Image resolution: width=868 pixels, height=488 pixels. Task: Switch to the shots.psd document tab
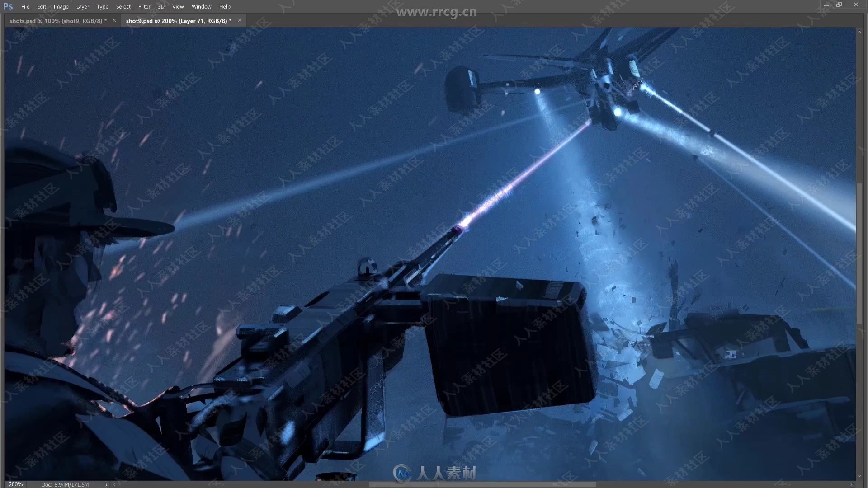coord(58,21)
